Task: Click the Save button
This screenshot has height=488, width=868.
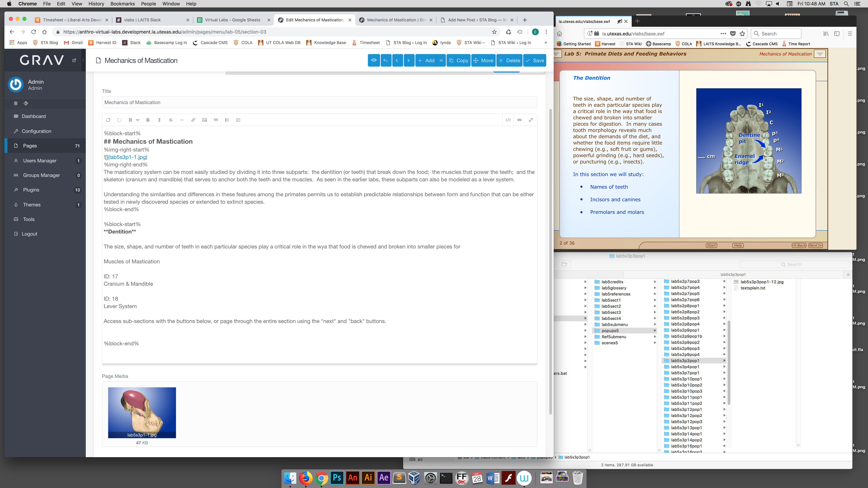Action: coord(535,61)
